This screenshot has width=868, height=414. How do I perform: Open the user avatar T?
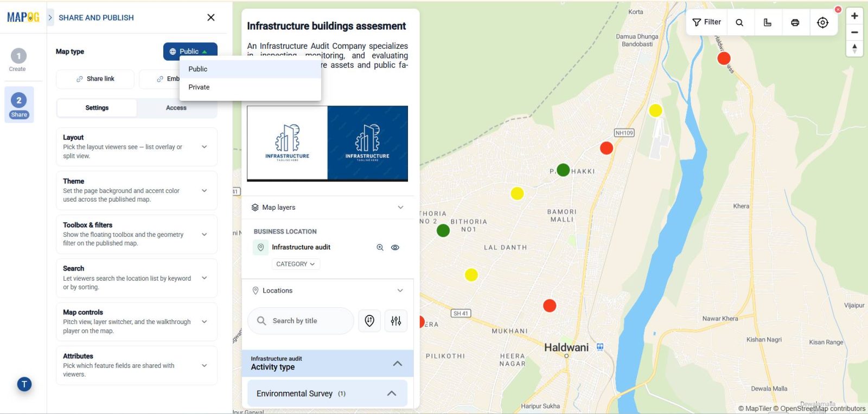point(24,384)
